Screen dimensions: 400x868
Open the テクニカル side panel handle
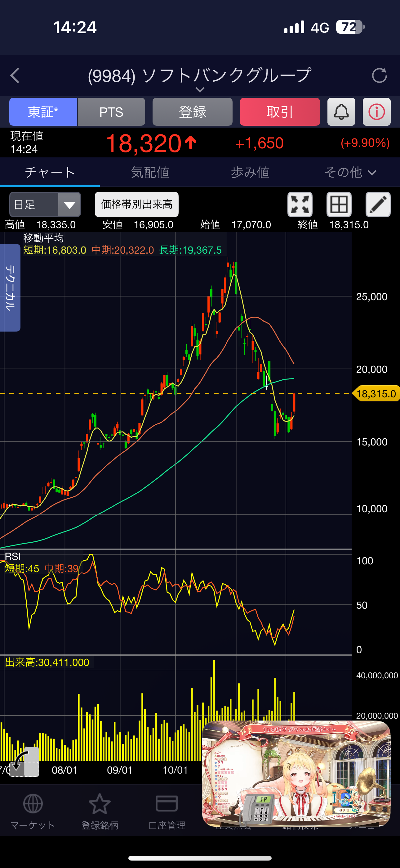[x=10, y=287]
